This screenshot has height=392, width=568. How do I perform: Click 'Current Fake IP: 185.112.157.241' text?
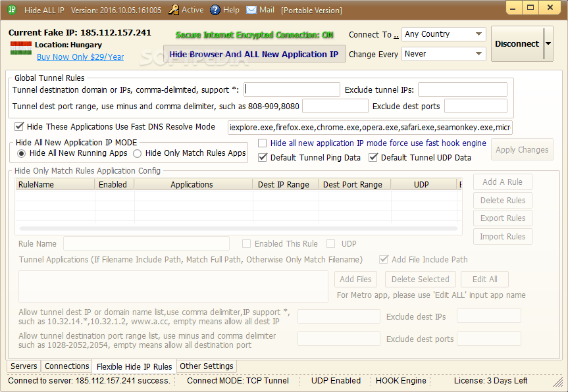tap(80, 33)
